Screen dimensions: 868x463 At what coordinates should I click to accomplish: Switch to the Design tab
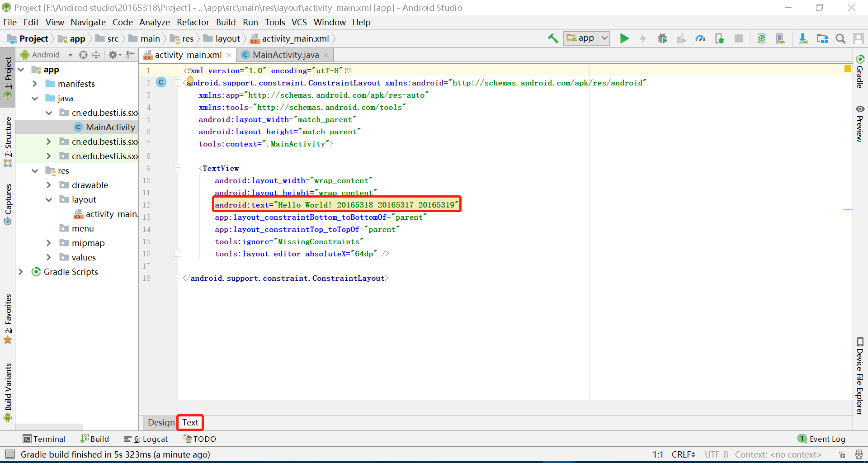161,422
